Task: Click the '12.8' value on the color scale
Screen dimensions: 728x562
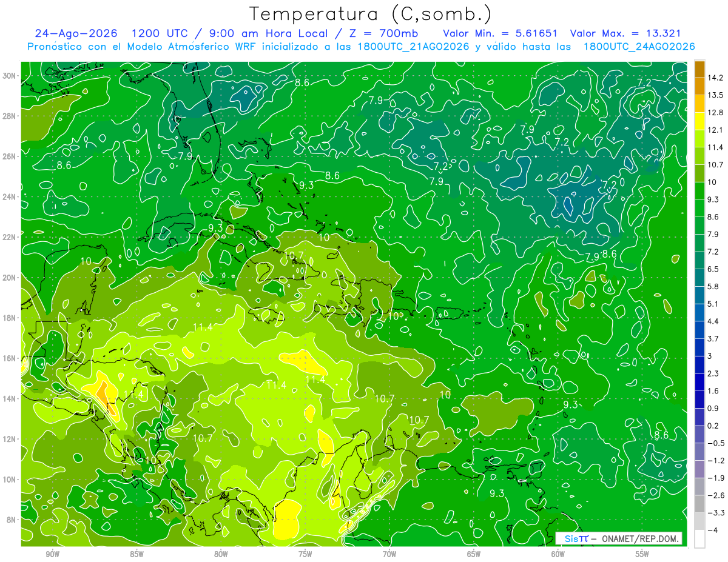Action: pos(715,112)
